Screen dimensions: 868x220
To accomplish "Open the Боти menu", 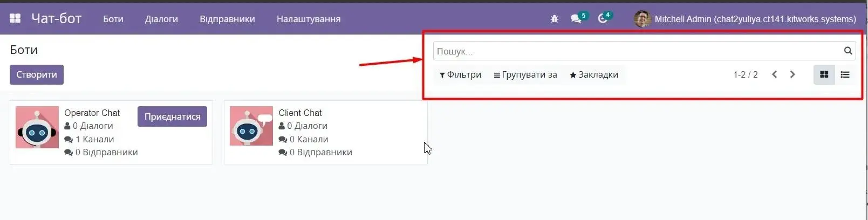I will pyautogui.click(x=113, y=19).
